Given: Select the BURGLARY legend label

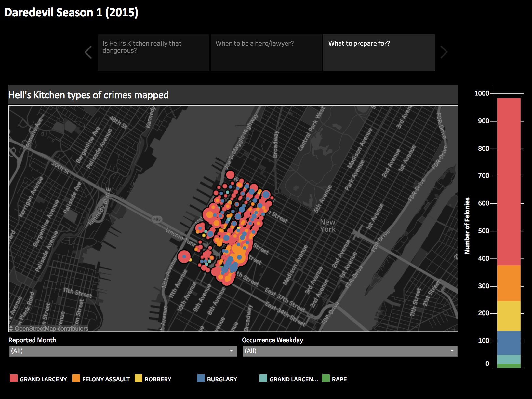Looking at the screenshot, I should click(x=222, y=379).
